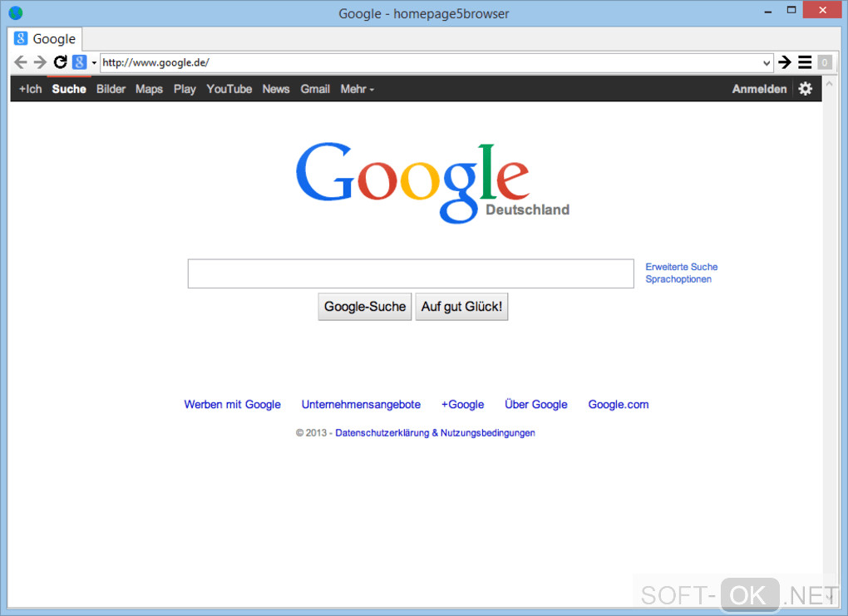Viewport: 848px width, 616px height.
Task: Open the Google.com link
Action: [619, 405]
